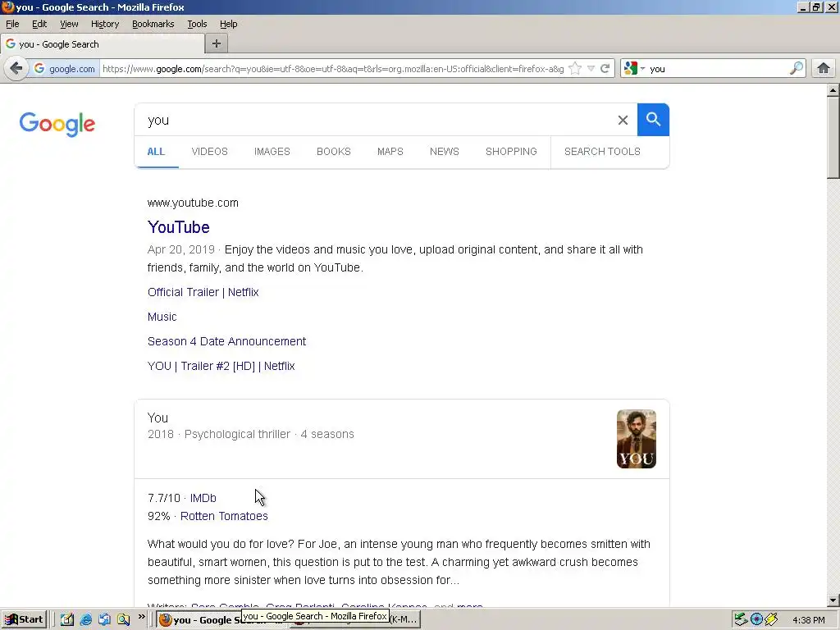Open the URL history dropdown arrow
The height and width of the screenshot is (630, 840).
point(591,69)
